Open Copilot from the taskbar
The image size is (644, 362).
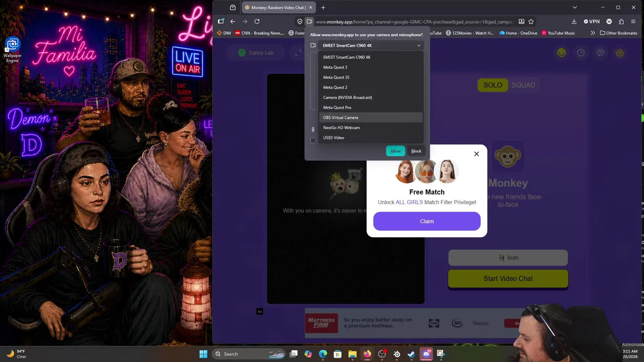pos(308,354)
